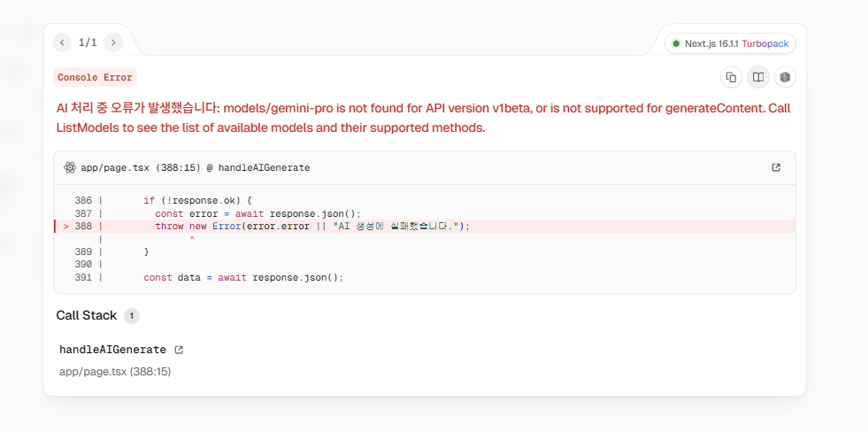Click the React atom icon by app/page.tsx
Image resolution: width=868 pixels, height=432 pixels.
tap(70, 167)
